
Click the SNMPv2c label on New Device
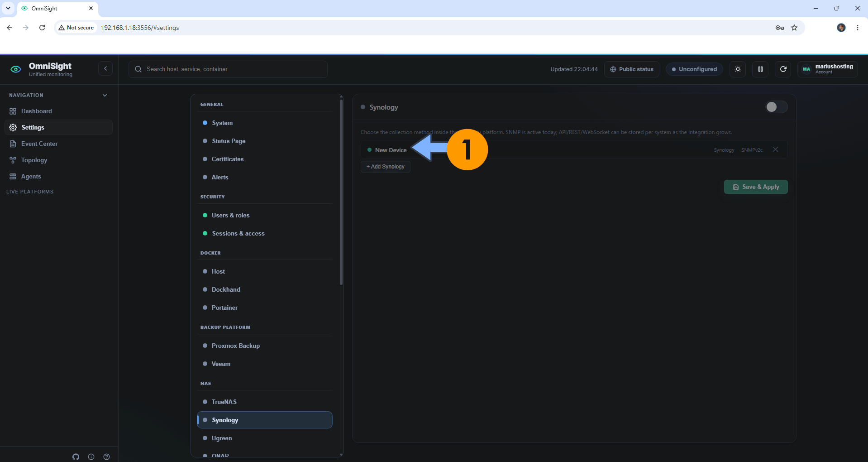click(752, 150)
